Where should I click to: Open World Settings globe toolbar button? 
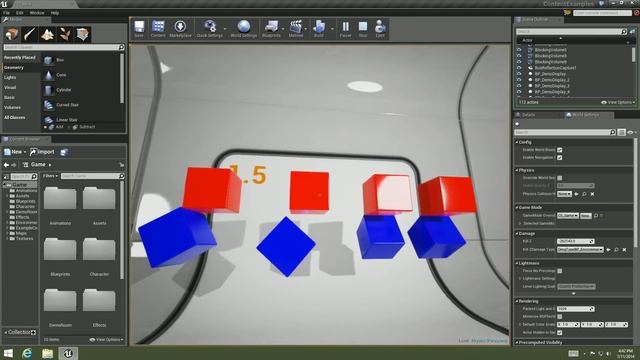[244, 29]
